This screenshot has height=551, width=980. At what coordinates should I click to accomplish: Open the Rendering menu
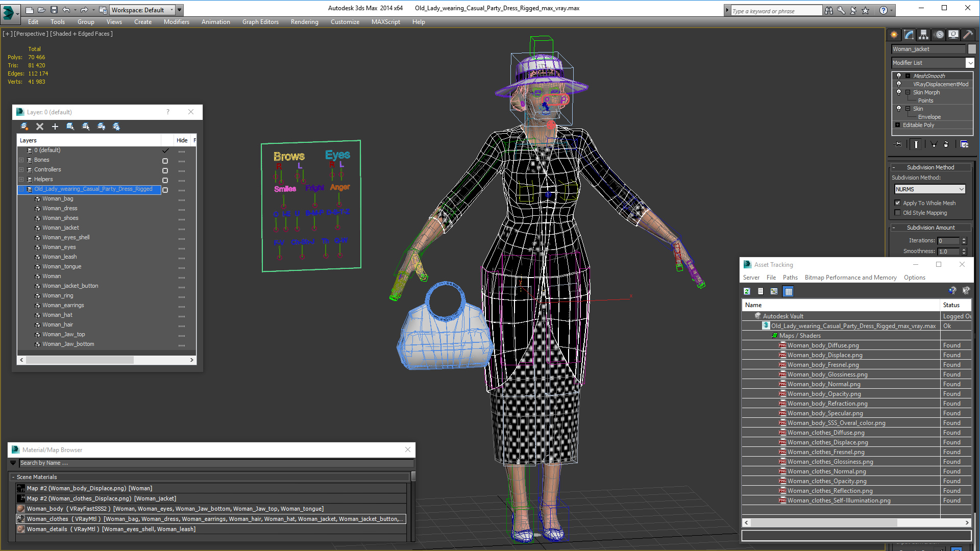click(304, 22)
